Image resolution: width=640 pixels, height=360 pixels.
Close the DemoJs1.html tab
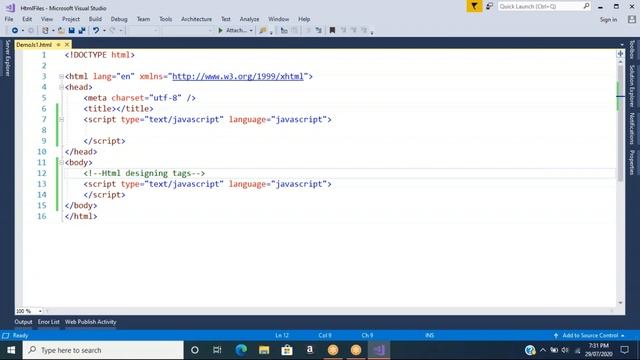(67, 44)
